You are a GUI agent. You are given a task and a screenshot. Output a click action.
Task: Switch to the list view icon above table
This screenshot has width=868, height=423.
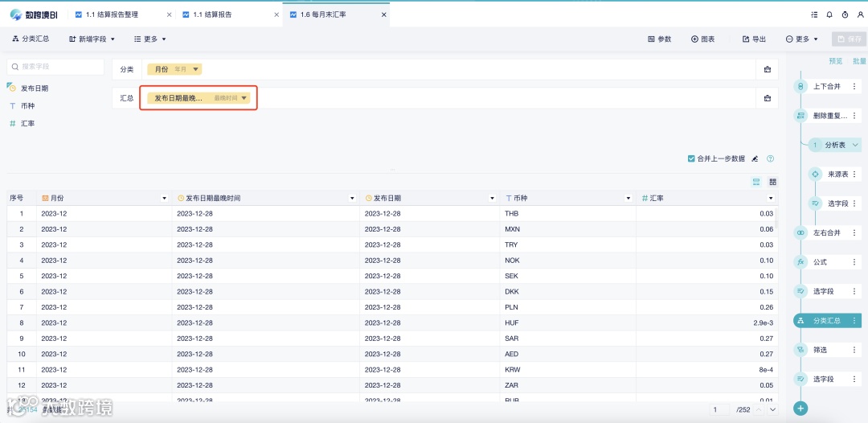pos(756,182)
